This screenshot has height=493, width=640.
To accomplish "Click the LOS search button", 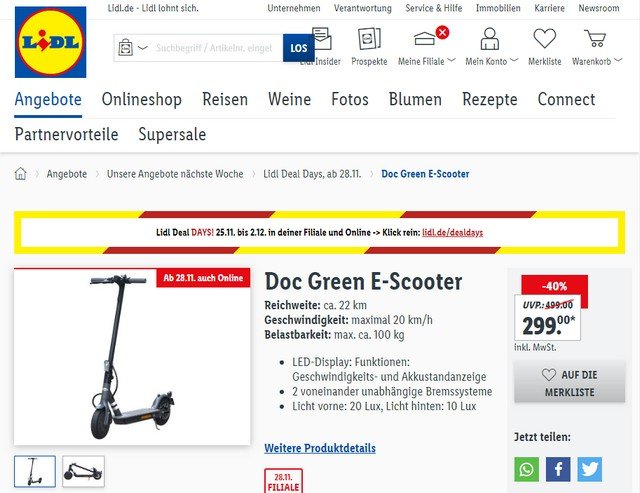I will pos(298,48).
